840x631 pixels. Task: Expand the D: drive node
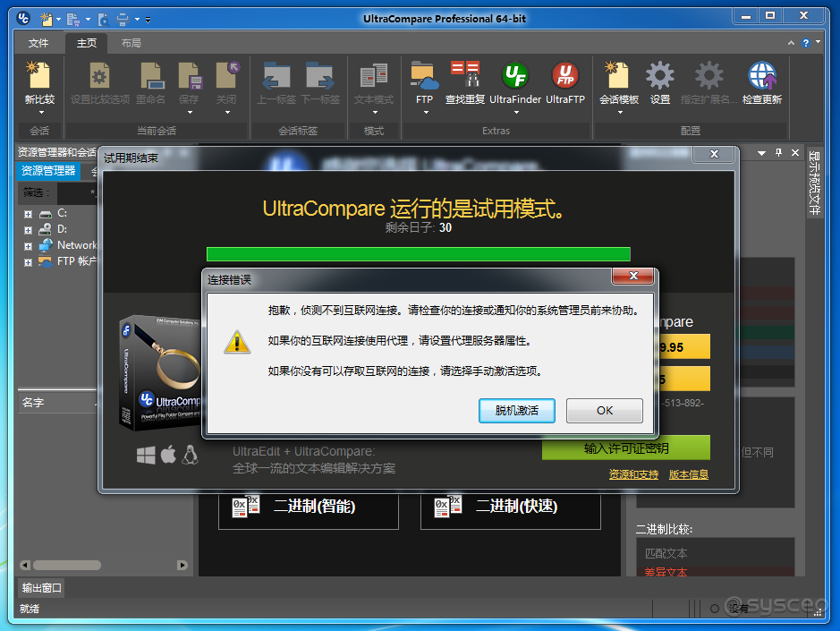[x=29, y=231]
